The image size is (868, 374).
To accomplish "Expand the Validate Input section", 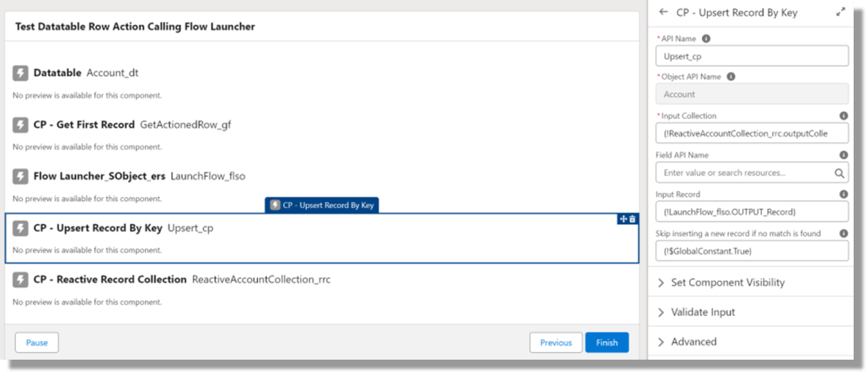I will tap(703, 312).
